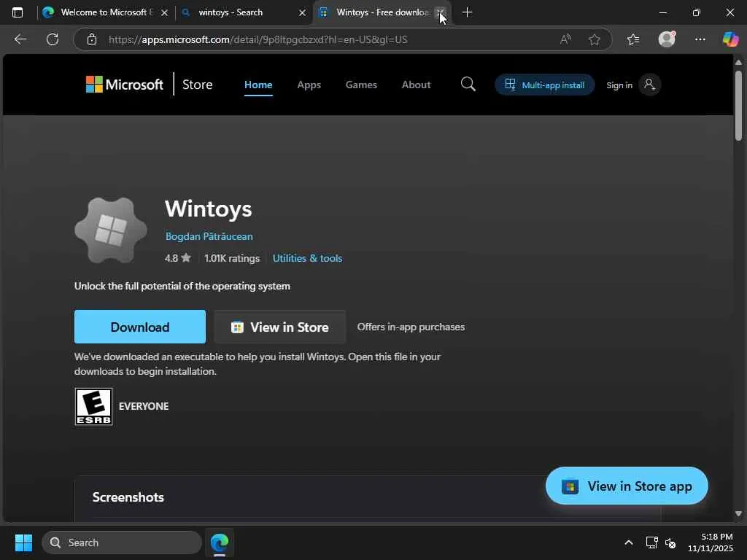Click the ESRB Everyone rating badge
The height and width of the screenshot is (560, 747).
tap(94, 406)
